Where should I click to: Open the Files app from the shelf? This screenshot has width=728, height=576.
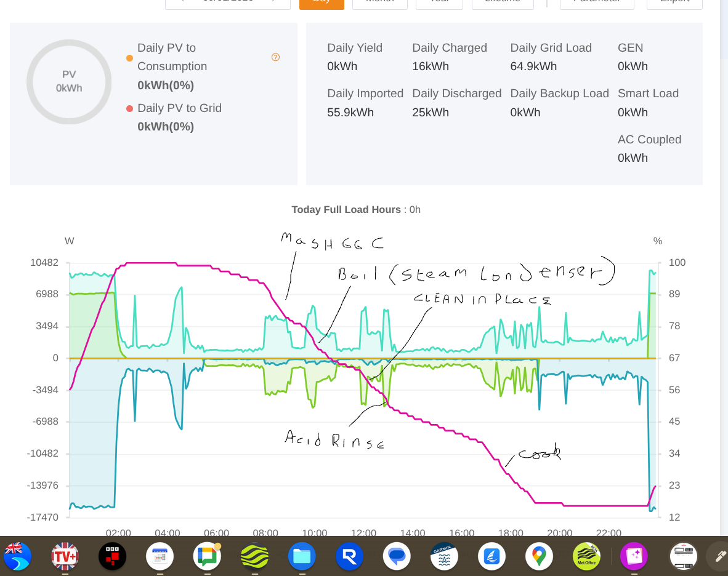point(302,556)
